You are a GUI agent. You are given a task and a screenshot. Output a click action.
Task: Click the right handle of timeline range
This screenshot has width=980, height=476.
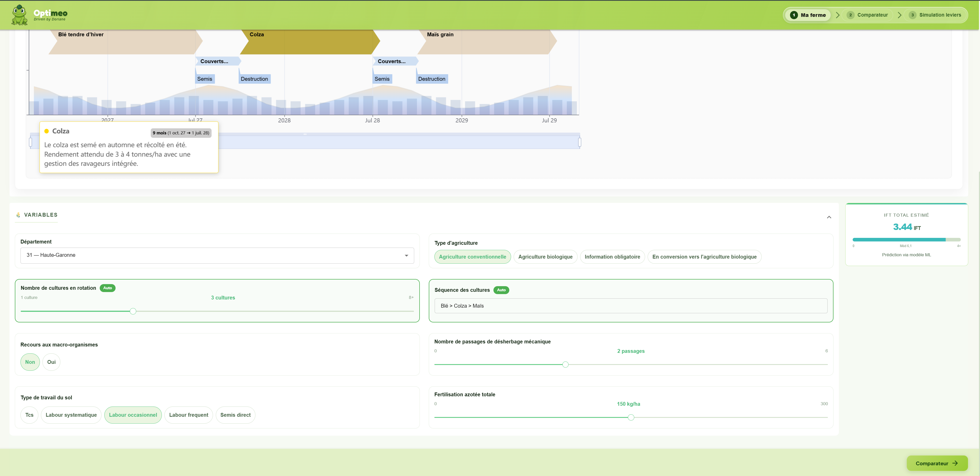(579, 142)
